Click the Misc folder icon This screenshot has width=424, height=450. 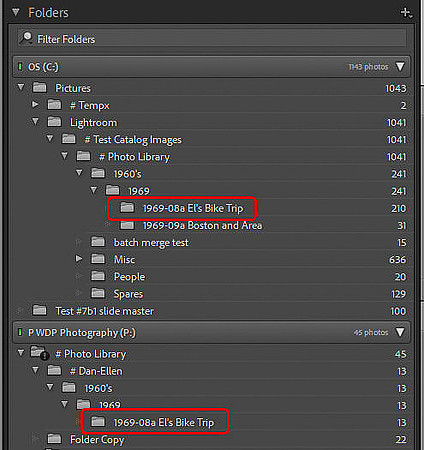click(98, 259)
